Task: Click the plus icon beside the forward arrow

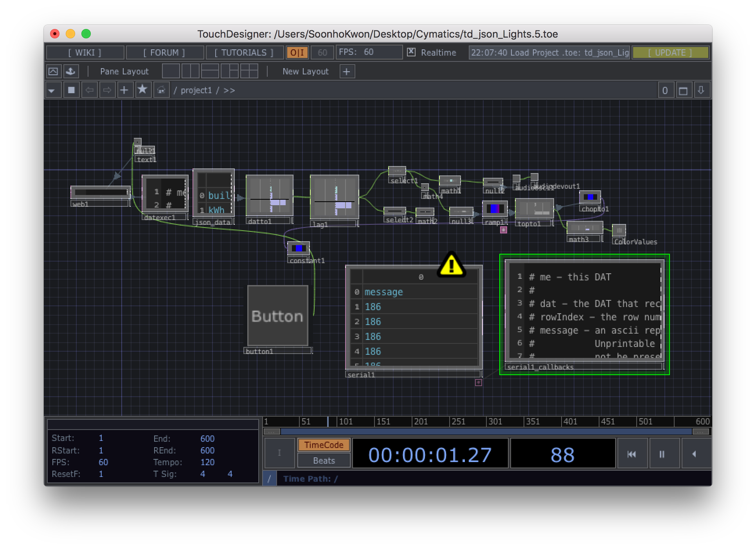Action: [x=124, y=90]
